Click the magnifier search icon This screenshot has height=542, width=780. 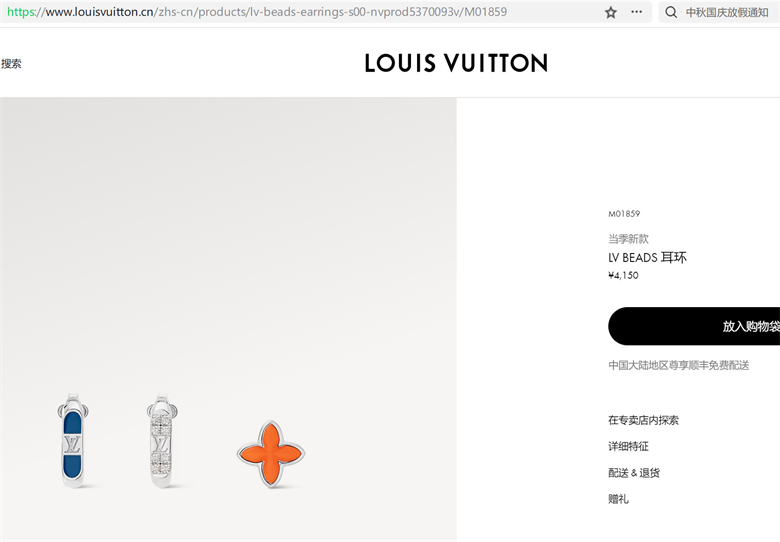click(x=671, y=12)
